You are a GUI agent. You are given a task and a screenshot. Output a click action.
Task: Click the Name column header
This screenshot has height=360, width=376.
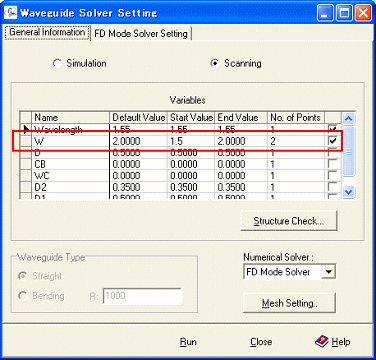tap(70, 118)
